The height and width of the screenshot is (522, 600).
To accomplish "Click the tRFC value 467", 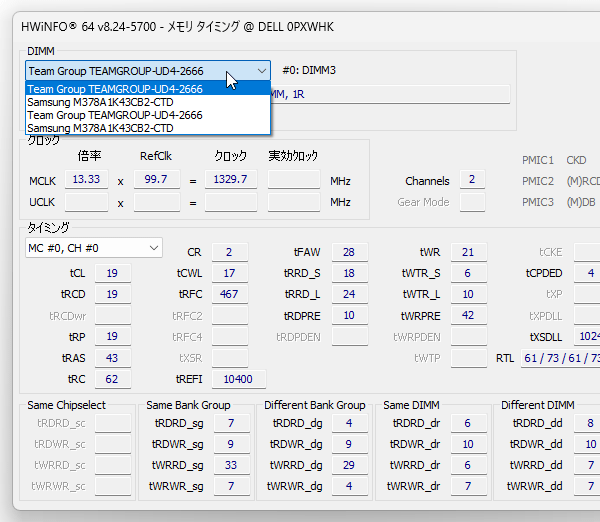I will (230, 294).
